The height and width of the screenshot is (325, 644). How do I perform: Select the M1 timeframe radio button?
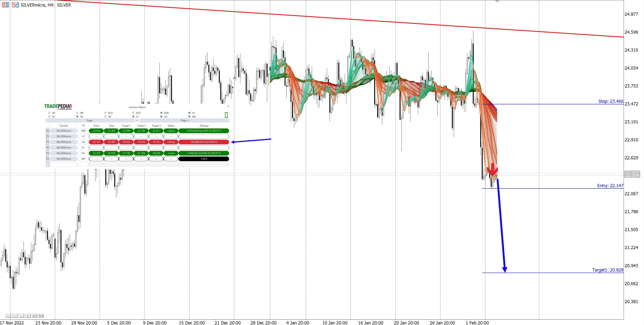49,113
